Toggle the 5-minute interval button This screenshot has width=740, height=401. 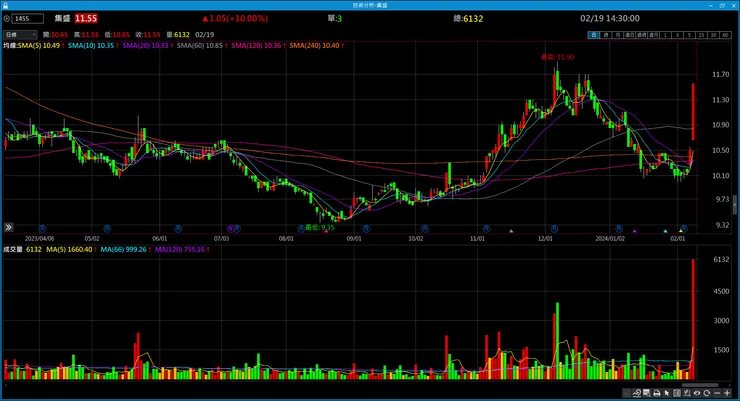[x=690, y=35]
